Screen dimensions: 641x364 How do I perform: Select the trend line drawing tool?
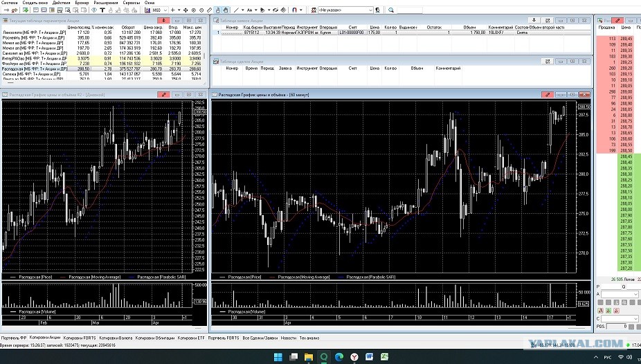[236, 10]
